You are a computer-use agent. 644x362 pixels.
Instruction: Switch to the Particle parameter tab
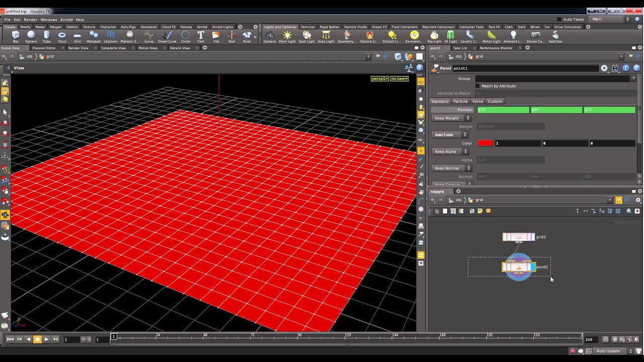coord(460,102)
